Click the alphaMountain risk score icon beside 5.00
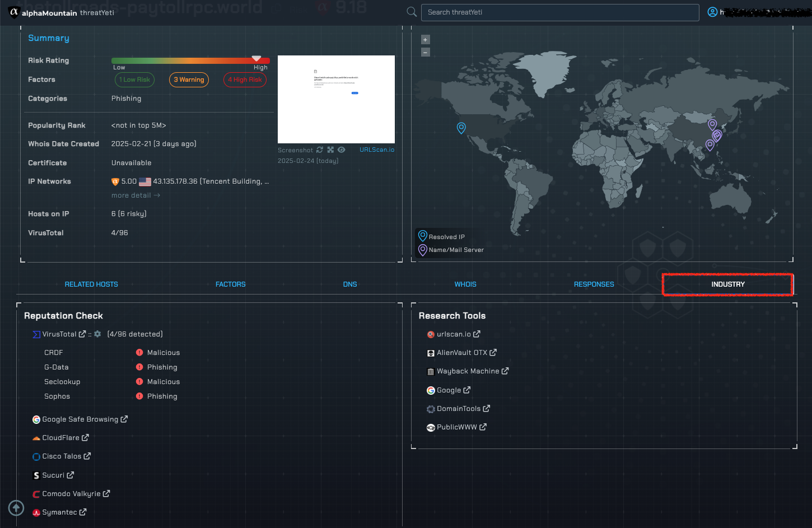 point(115,181)
